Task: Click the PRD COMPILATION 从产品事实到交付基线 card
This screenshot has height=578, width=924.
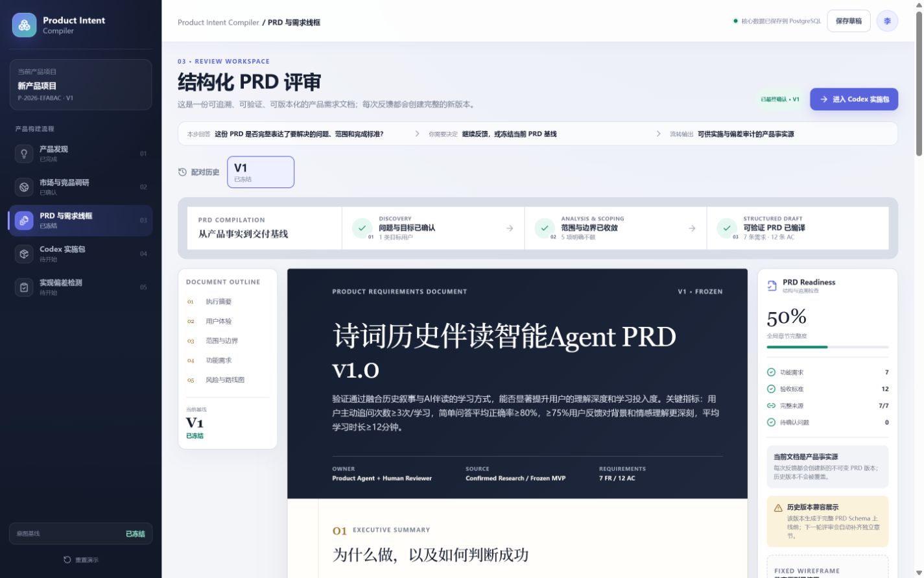Action: 265,228
